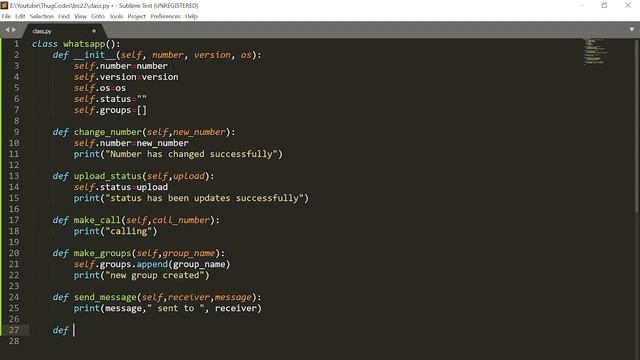This screenshot has height=360, width=640.
Task: Open the Find menu
Action: (64, 16)
